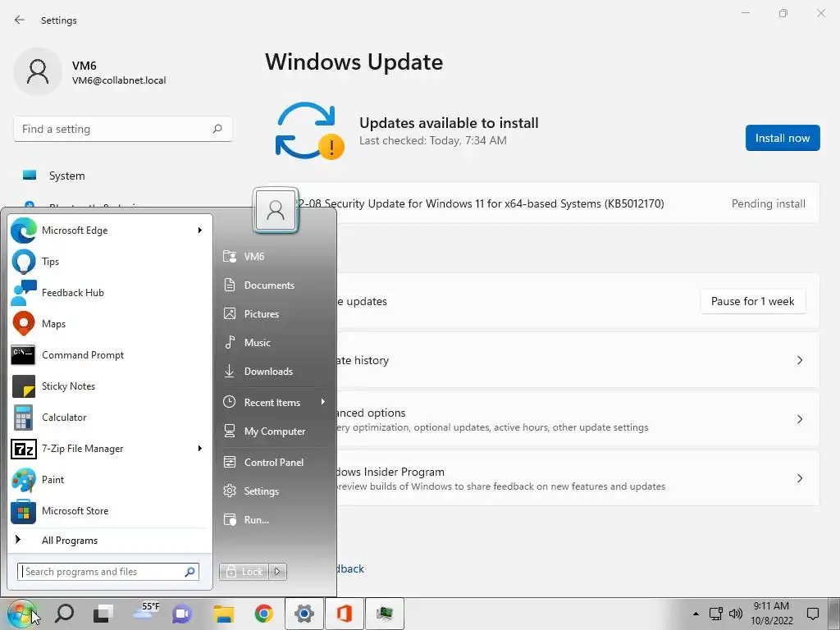Click the user avatar picture on start menu
The width and height of the screenshot is (840, 630).
pyautogui.click(x=276, y=210)
